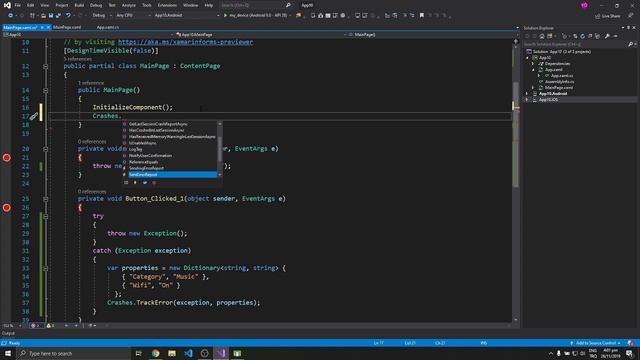Image resolution: width=640 pixels, height=360 pixels.
Task: Open the Edit menu
Action: coord(31,5)
